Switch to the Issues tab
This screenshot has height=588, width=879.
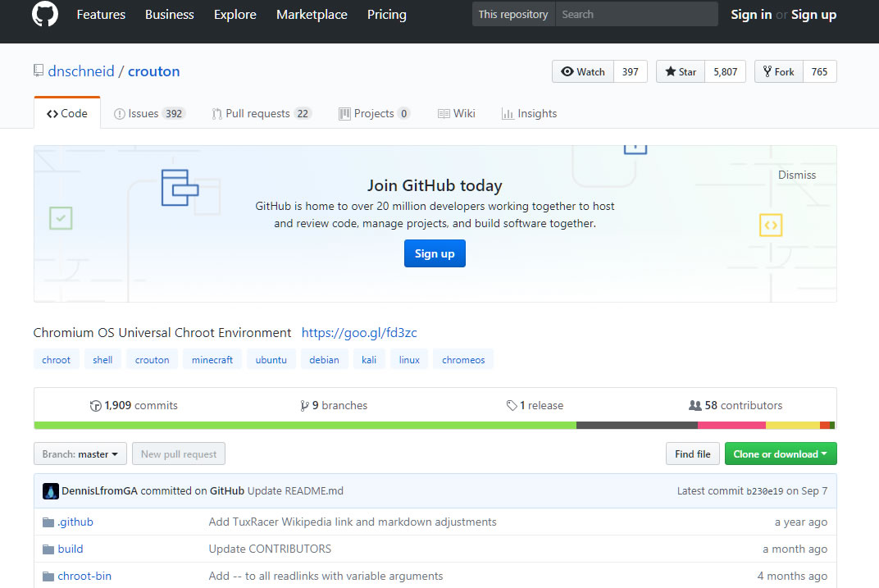pos(149,114)
